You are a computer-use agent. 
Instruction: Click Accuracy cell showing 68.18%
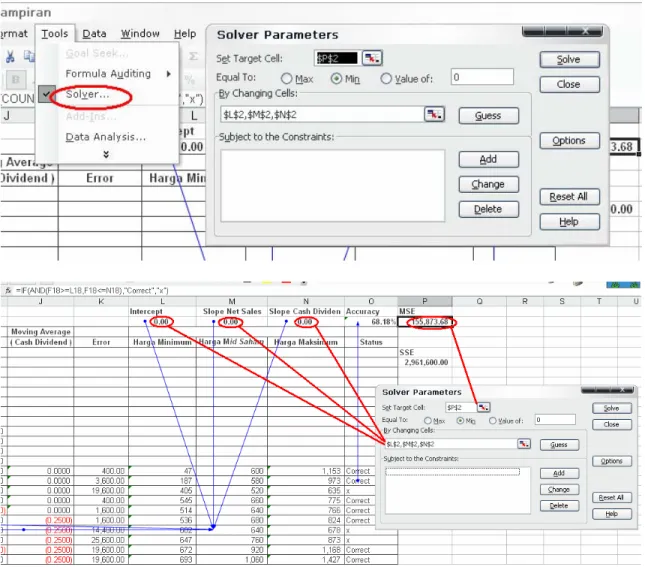(x=371, y=322)
